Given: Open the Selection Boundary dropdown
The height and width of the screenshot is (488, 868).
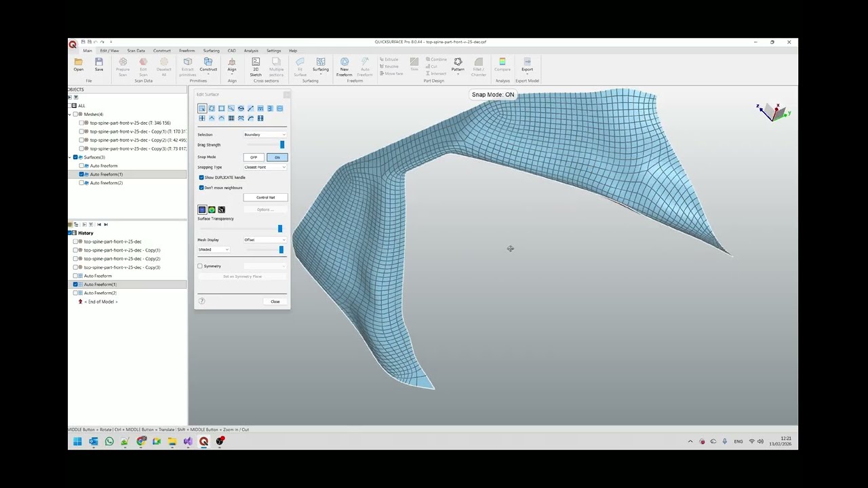Looking at the screenshot, I should pyautogui.click(x=265, y=135).
